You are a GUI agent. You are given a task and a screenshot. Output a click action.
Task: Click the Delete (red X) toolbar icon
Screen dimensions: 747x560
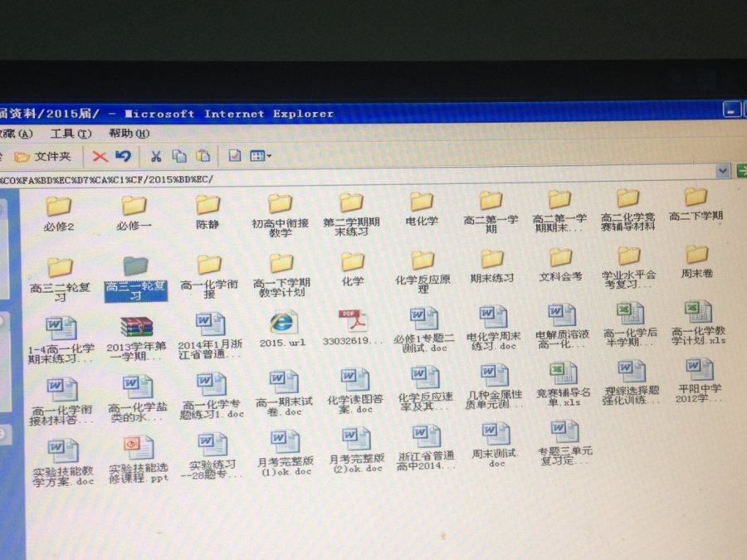pyautogui.click(x=100, y=156)
